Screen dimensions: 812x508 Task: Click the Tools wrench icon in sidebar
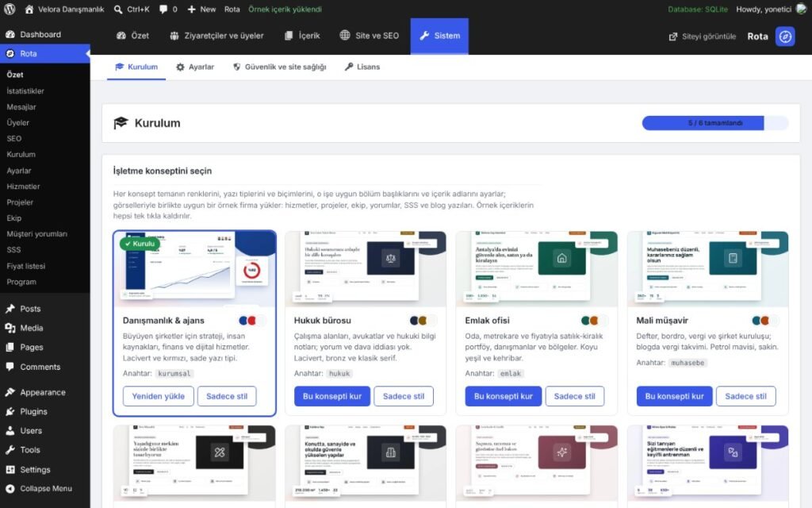pos(10,449)
